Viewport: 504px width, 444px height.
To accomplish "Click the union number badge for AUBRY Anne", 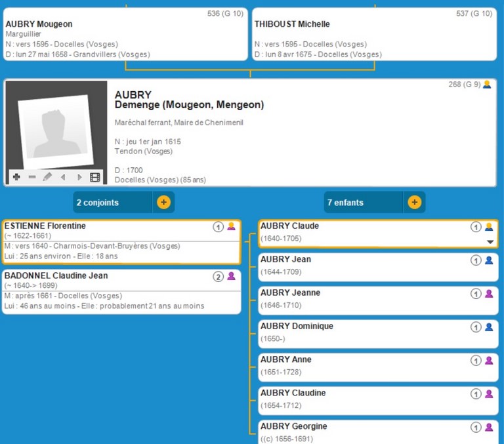I will (476, 361).
